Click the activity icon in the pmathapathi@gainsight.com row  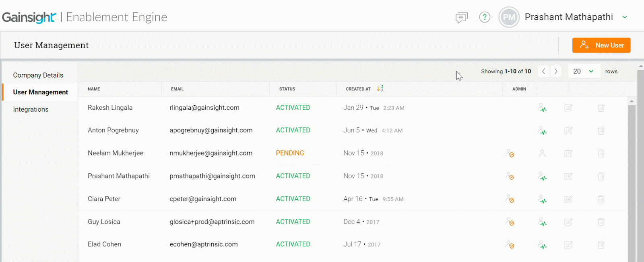tap(543, 176)
